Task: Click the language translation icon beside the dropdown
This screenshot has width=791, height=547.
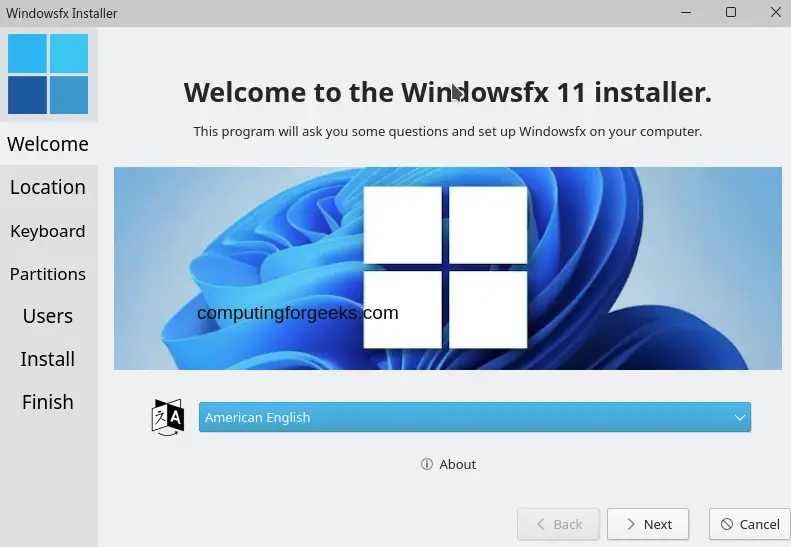Action: coord(168,417)
